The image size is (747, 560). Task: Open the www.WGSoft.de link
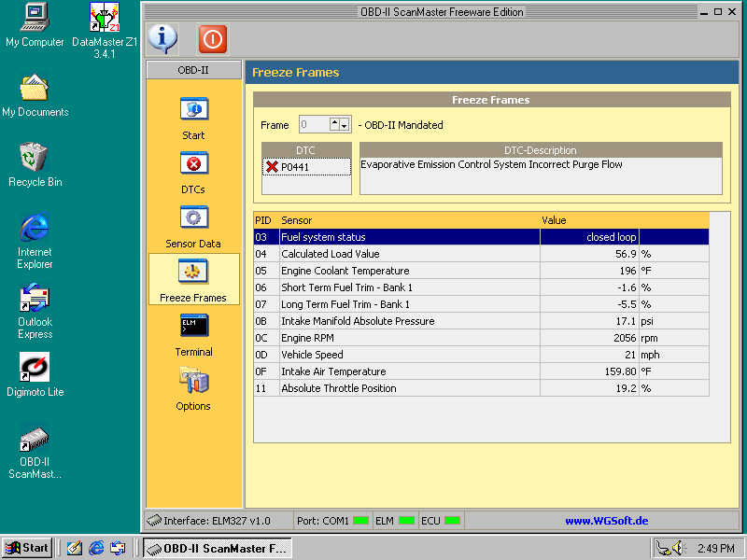coord(606,521)
